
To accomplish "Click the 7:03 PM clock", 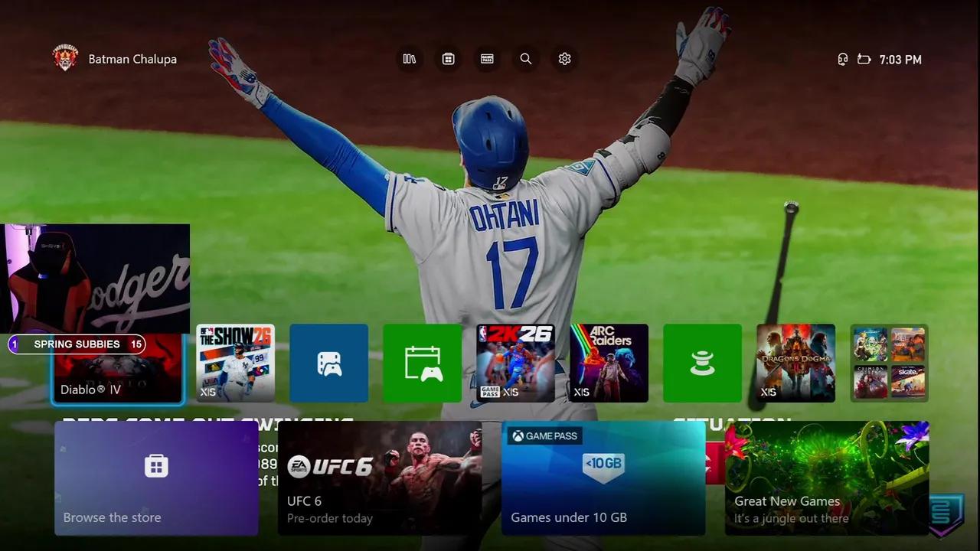I will [x=900, y=60].
